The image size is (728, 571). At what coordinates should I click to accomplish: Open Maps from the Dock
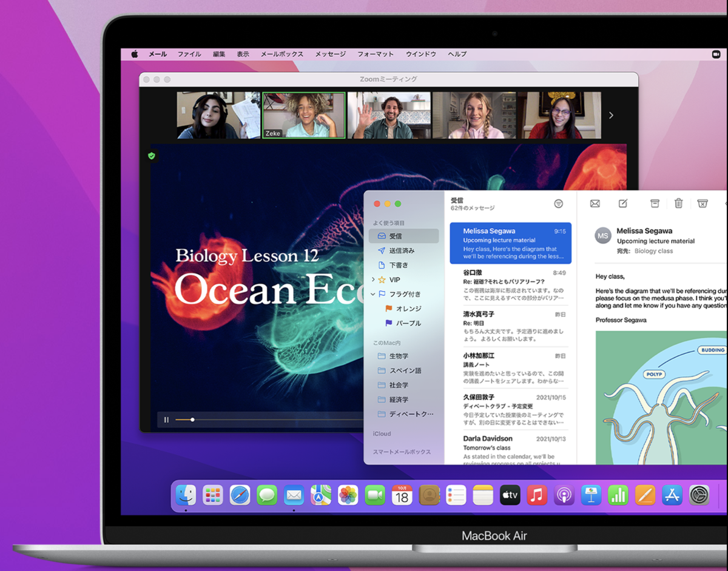click(321, 495)
